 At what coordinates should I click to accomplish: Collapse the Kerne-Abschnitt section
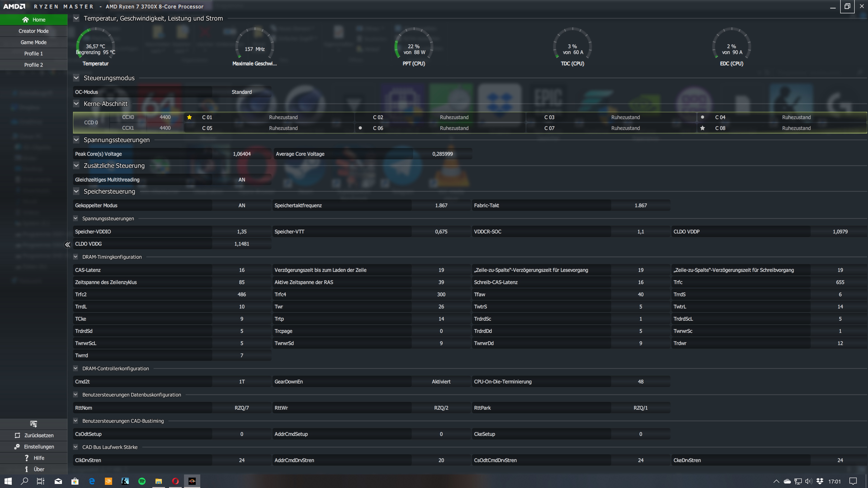[x=76, y=104]
